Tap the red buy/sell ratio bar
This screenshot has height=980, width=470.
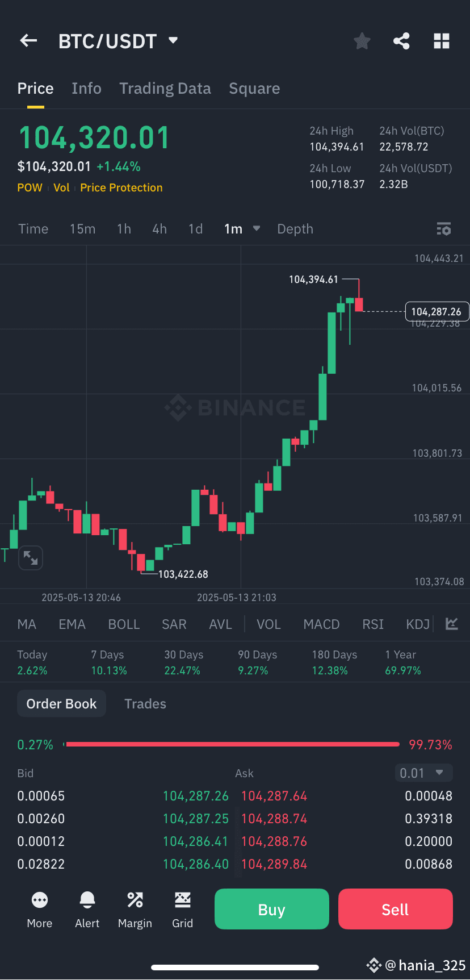[233, 744]
